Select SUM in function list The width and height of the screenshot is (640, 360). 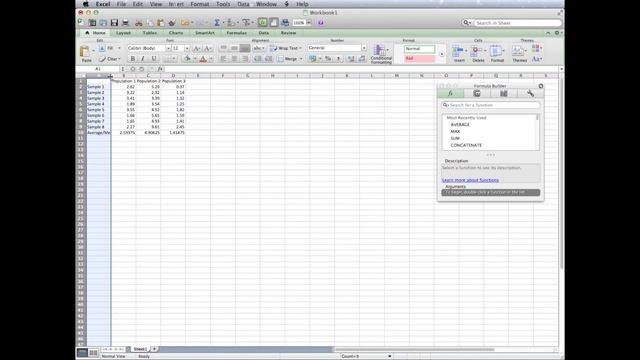pyautogui.click(x=455, y=138)
